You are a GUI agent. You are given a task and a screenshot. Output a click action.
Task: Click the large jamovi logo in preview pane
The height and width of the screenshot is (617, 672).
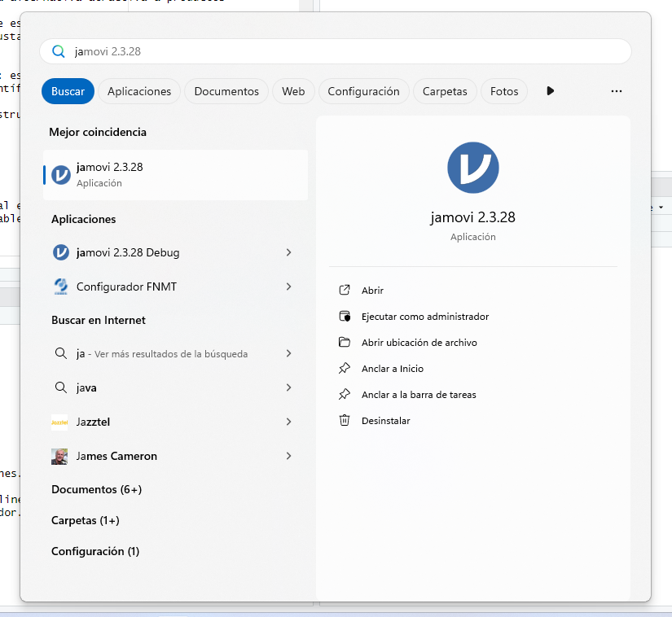tap(472, 168)
